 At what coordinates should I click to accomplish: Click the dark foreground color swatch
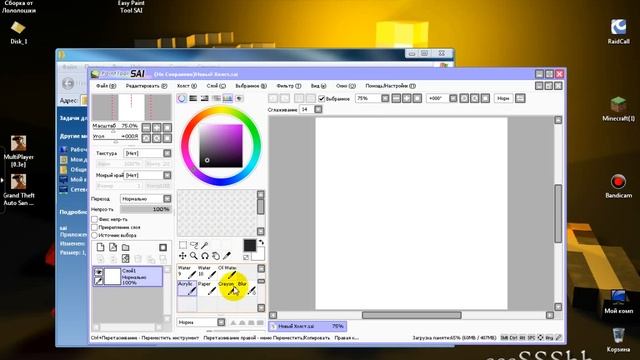tap(249, 245)
